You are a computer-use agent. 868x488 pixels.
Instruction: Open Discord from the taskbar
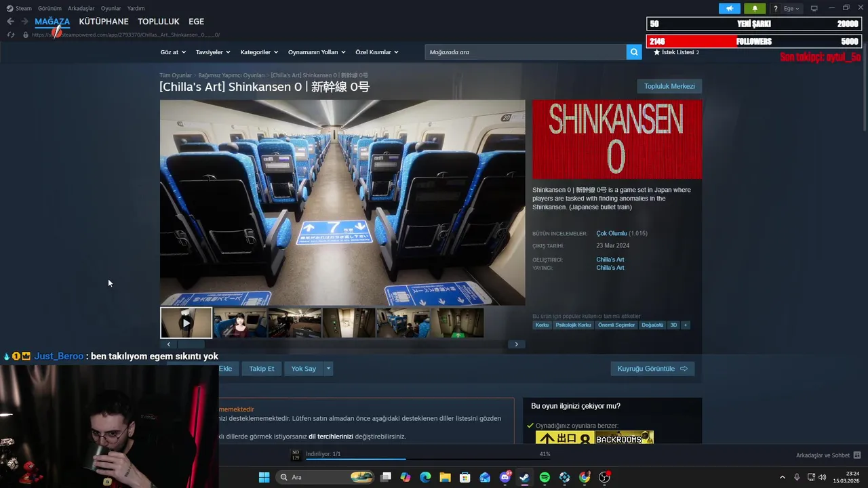pyautogui.click(x=505, y=477)
